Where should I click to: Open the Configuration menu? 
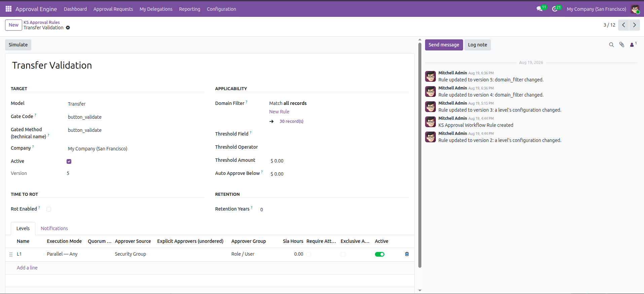click(x=221, y=9)
